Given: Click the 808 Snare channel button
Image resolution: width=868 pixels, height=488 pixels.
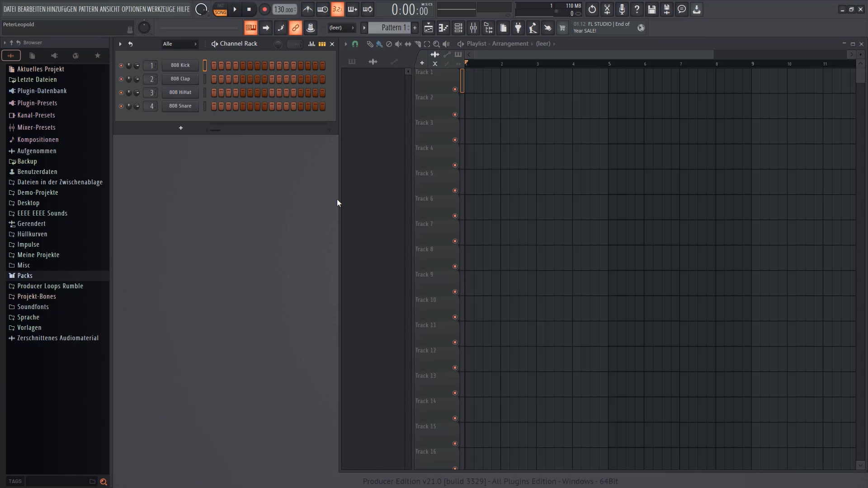Looking at the screenshot, I should point(180,106).
